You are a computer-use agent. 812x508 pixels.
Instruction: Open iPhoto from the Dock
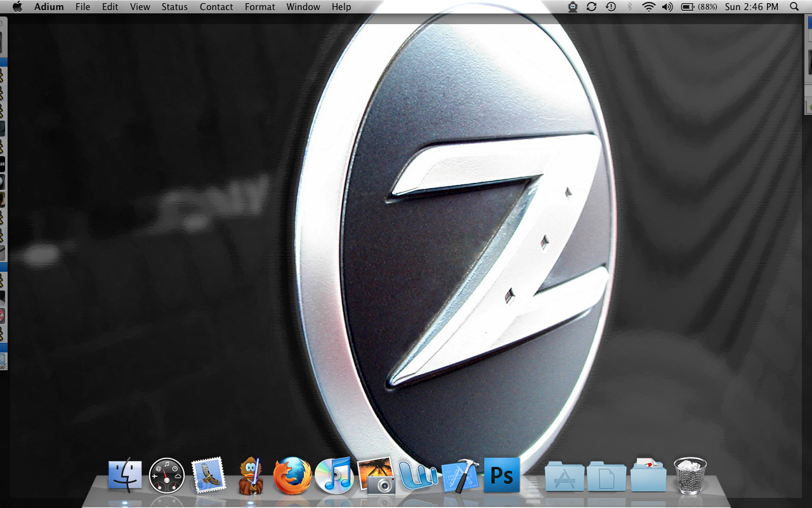click(377, 477)
